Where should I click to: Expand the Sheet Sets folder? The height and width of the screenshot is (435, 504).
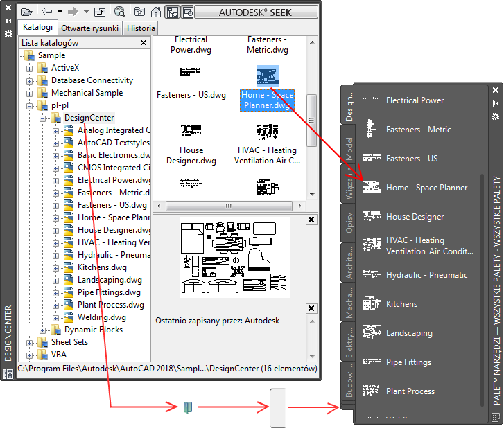(x=29, y=343)
